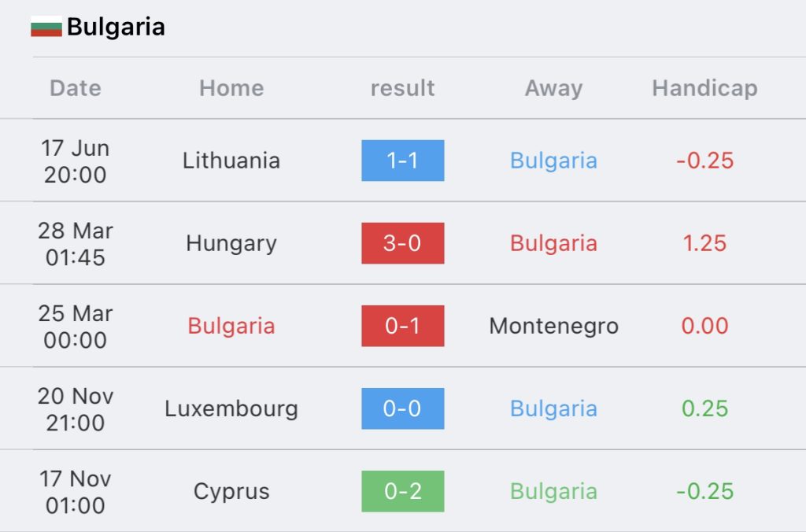Click the 1.25 handicap value
Image resolution: width=806 pixels, height=532 pixels.
(x=704, y=243)
